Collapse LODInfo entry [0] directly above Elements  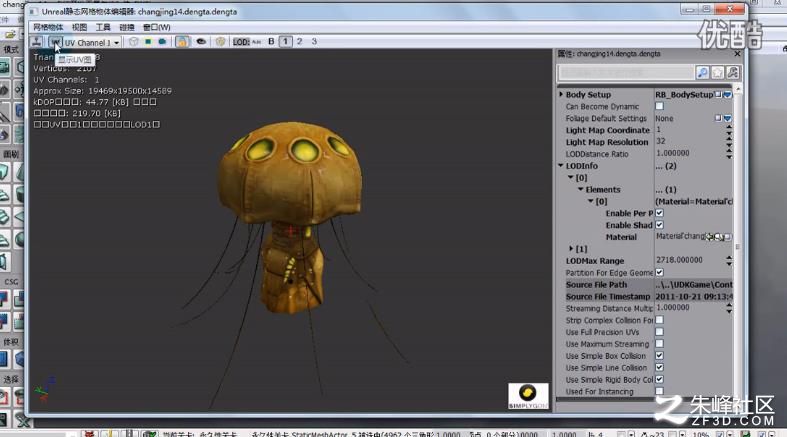tap(571, 178)
